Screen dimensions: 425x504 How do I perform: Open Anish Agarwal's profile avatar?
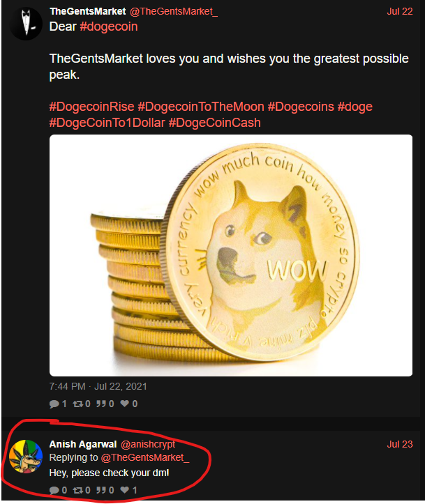pyautogui.click(x=26, y=457)
